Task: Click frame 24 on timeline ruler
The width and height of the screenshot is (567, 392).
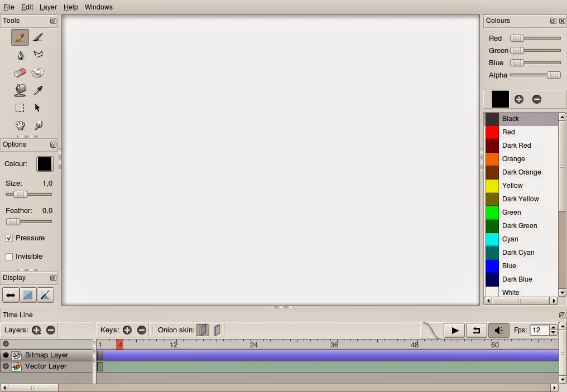Action: pos(253,345)
